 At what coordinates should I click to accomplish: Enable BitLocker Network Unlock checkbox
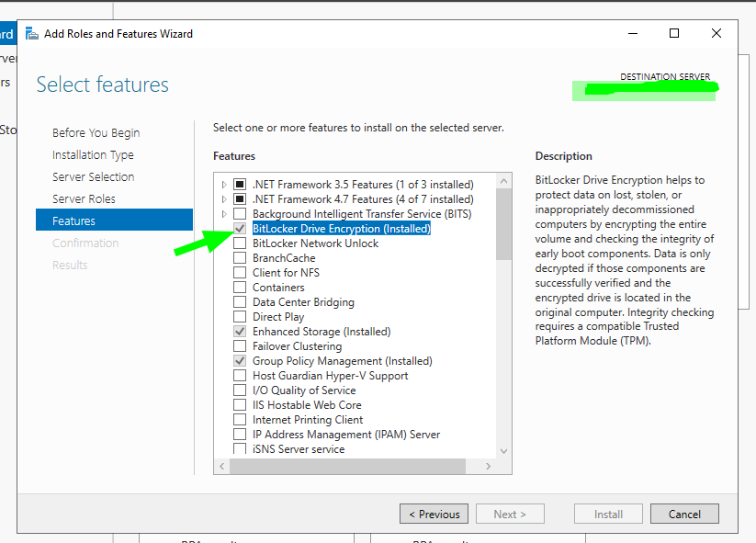coord(240,243)
